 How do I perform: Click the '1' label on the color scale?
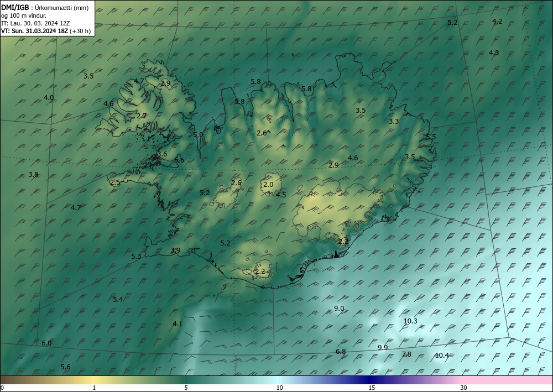pos(94,388)
